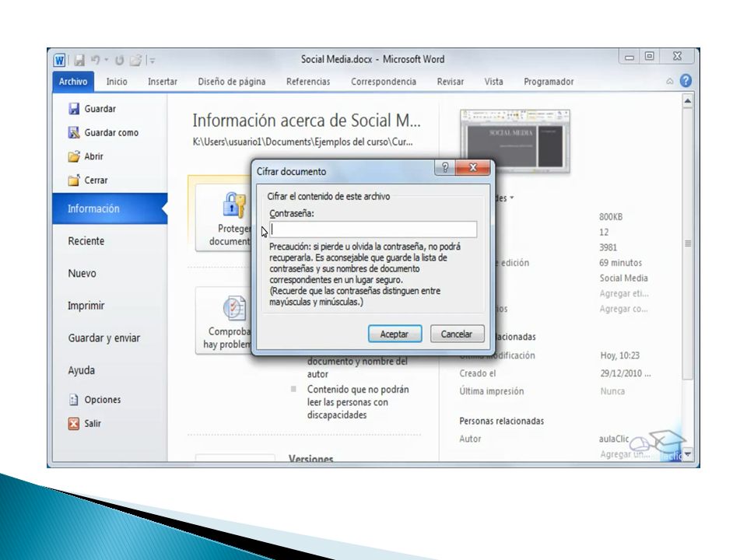This screenshot has height=560, width=747.
Task: Click the Comprobar si hay problemas icon button
Action: [x=224, y=321]
